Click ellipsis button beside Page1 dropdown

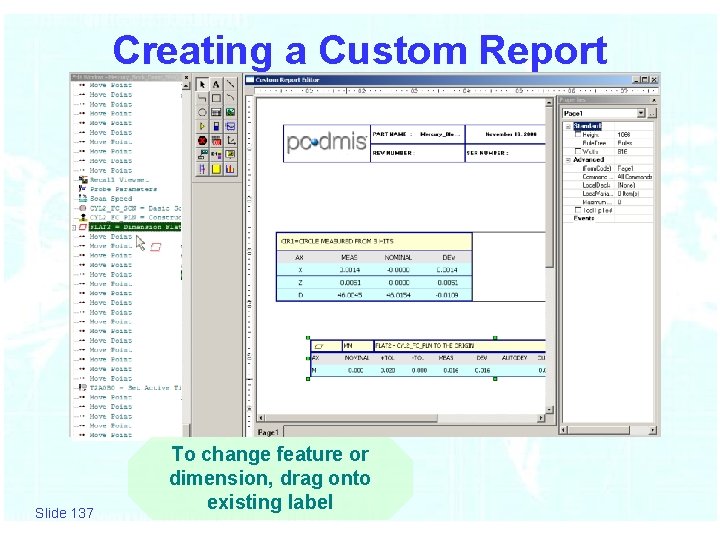click(652, 113)
